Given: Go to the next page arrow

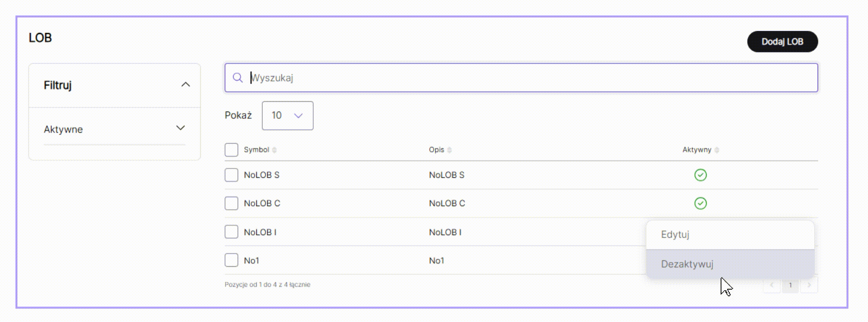Looking at the screenshot, I should 809,285.
